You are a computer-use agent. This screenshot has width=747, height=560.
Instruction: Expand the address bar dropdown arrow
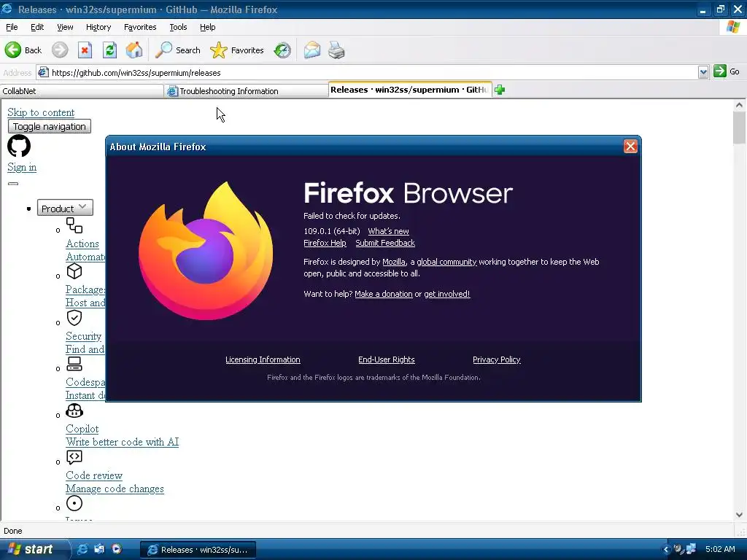point(703,72)
